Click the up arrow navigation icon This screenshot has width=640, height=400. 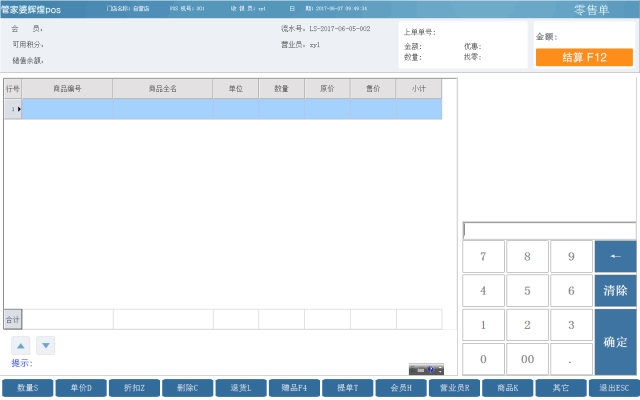pyautogui.click(x=20, y=346)
